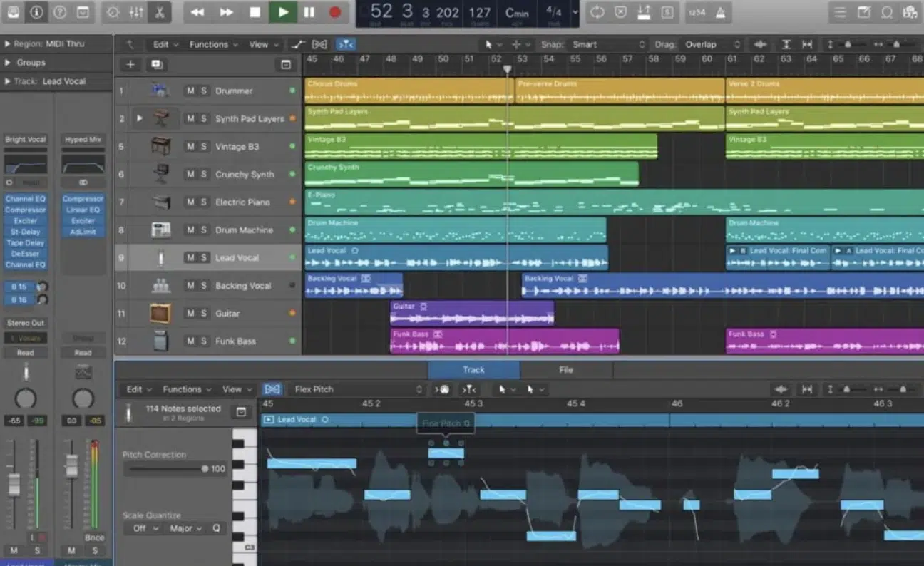Toggle Cycle mode in control bar
Viewport: 924px width, 566px height.
tap(597, 12)
